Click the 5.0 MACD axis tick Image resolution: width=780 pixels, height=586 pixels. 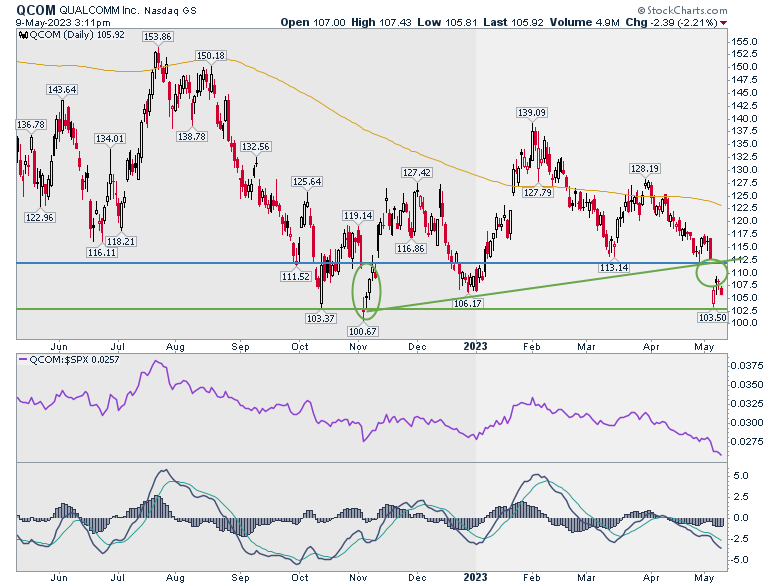[741, 476]
